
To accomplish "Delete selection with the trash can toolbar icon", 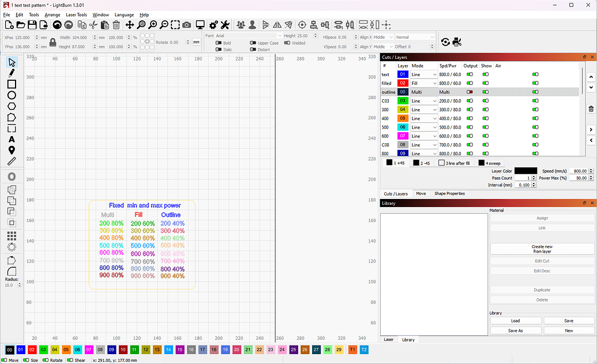I will click(x=116, y=25).
